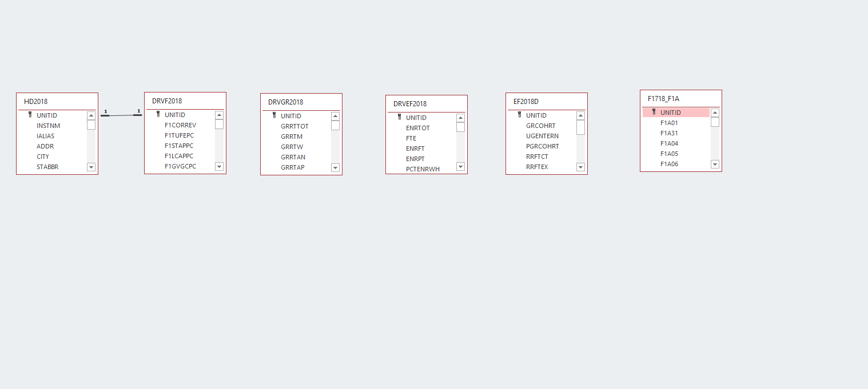Click scroll-down arrow in F1718_F1A field list
The width and height of the screenshot is (868, 389).
(715, 164)
